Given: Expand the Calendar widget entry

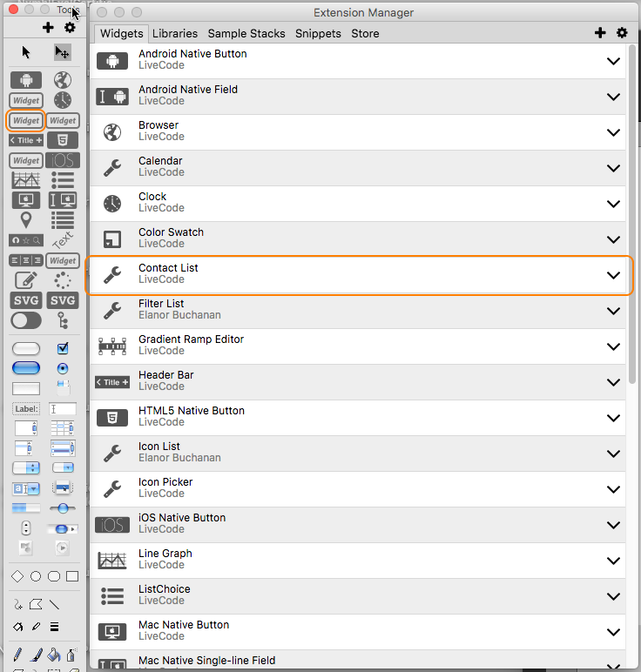Looking at the screenshot, I should click(x=613, y=168).
